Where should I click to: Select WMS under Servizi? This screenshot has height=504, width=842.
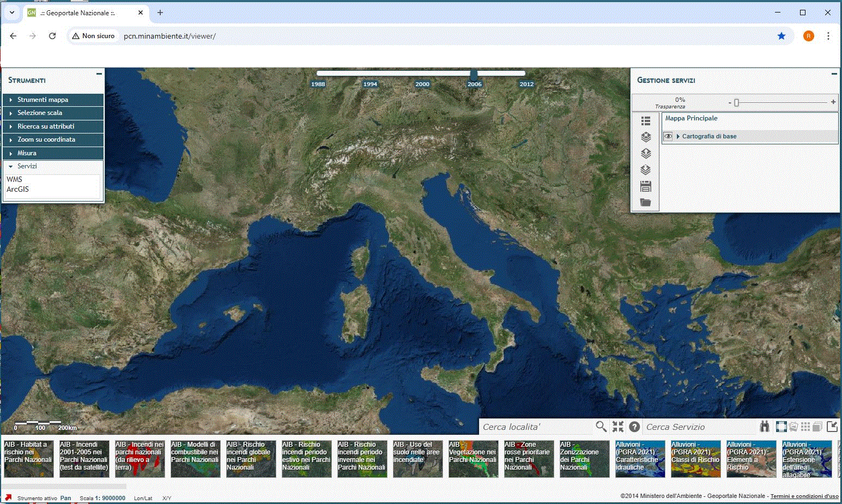click(15, 179)
